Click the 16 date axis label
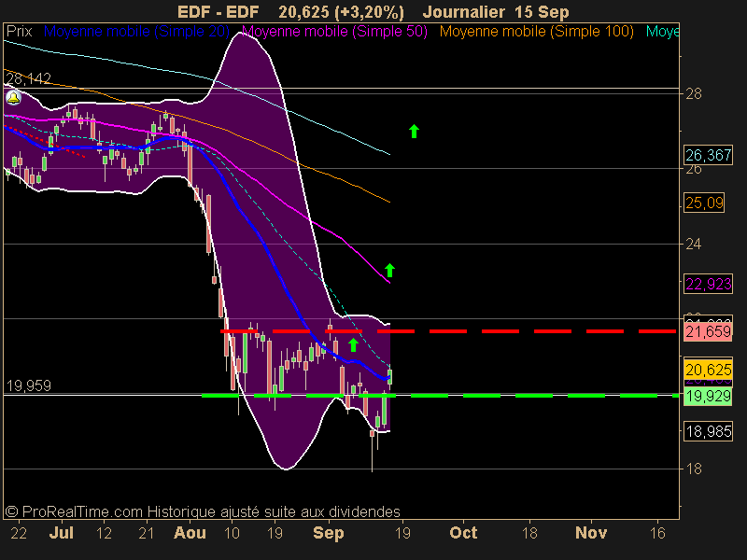747x560 pixels. (657, 532)
